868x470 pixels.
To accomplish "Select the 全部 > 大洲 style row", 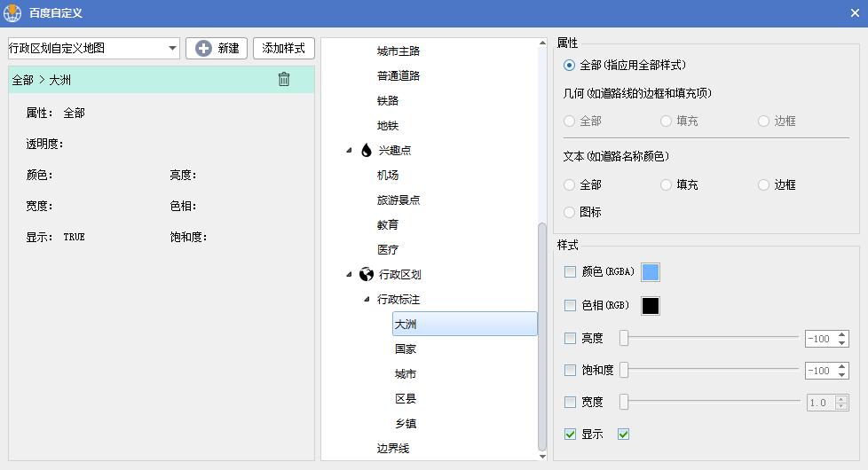I will pyautogui.click(x=162, y=80).
